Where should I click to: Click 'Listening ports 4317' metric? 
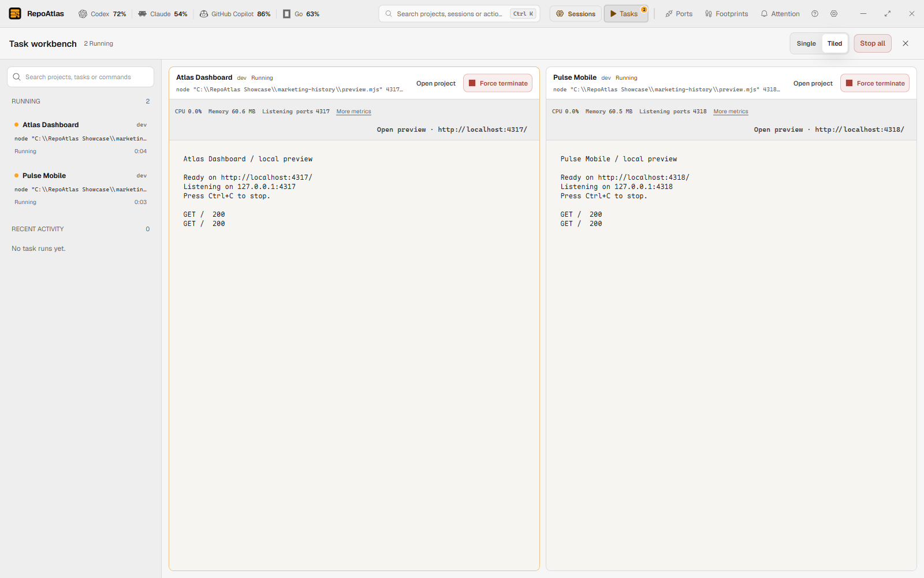(x=296, y=112)
